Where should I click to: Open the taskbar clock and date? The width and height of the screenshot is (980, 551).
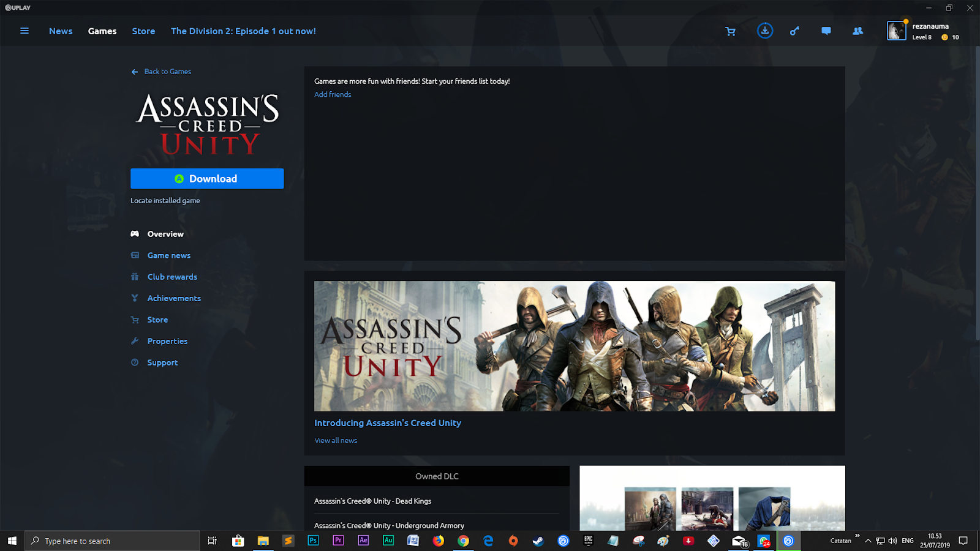[x=935, y=541]
